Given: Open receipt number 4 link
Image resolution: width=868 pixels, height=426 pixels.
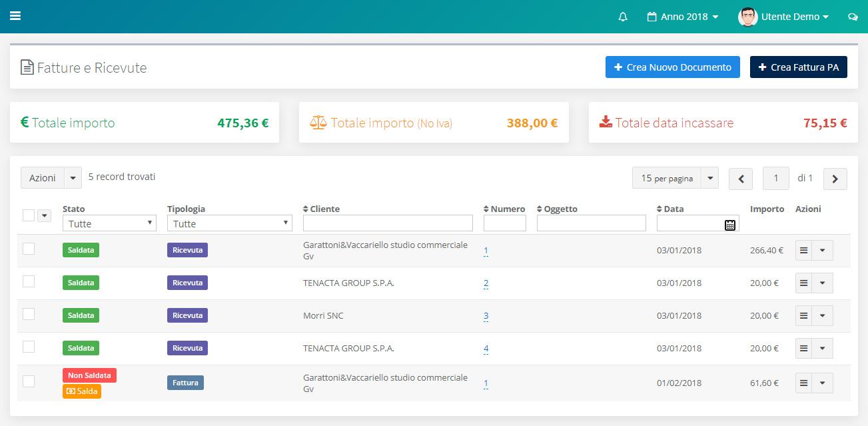Looking at the screenshot, I should point(486,349).
